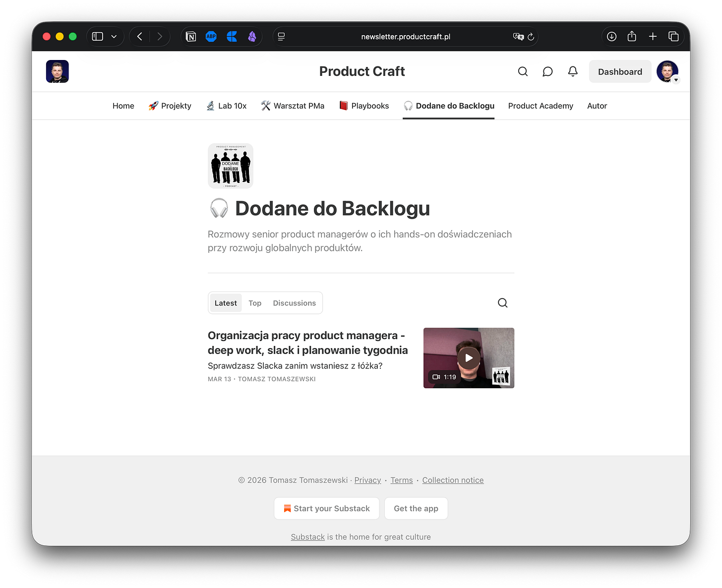This screenshot has height=588, width=722.
Task: Open a new tab with the plus icon
Action: pos(653,37)
